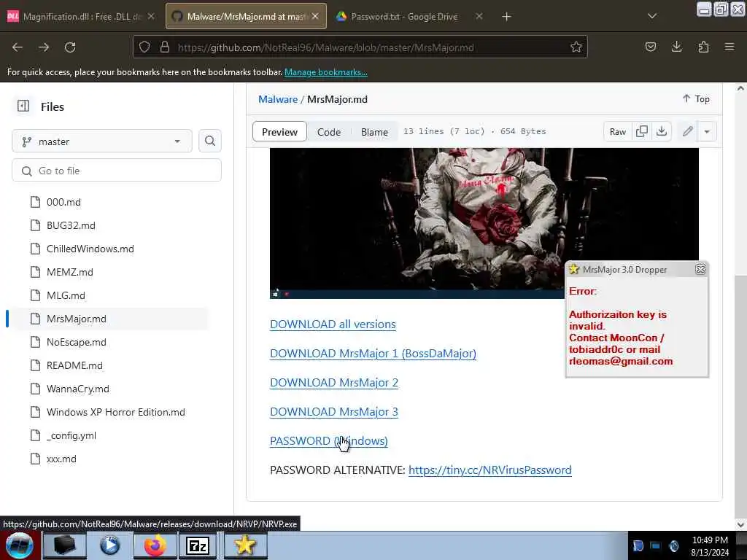Save page to Pocket
The image size is (747, 560).
pos(650,47)
